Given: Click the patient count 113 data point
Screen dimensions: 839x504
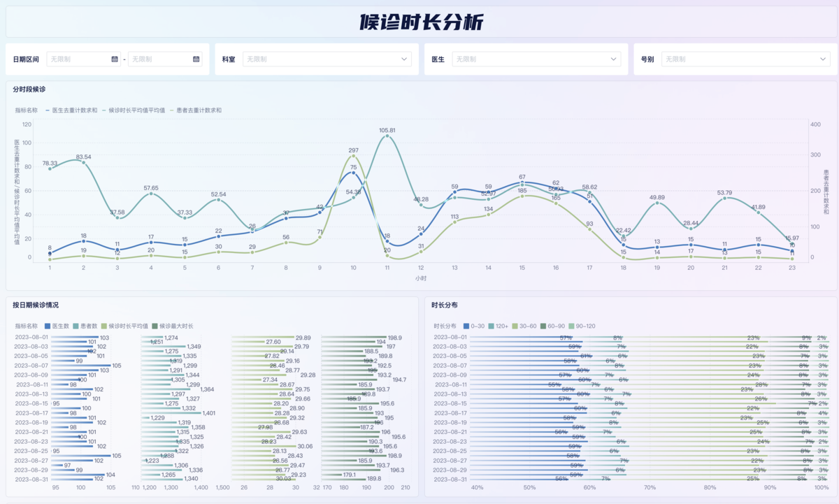Looking at the screenshot, I should (454, 222).
